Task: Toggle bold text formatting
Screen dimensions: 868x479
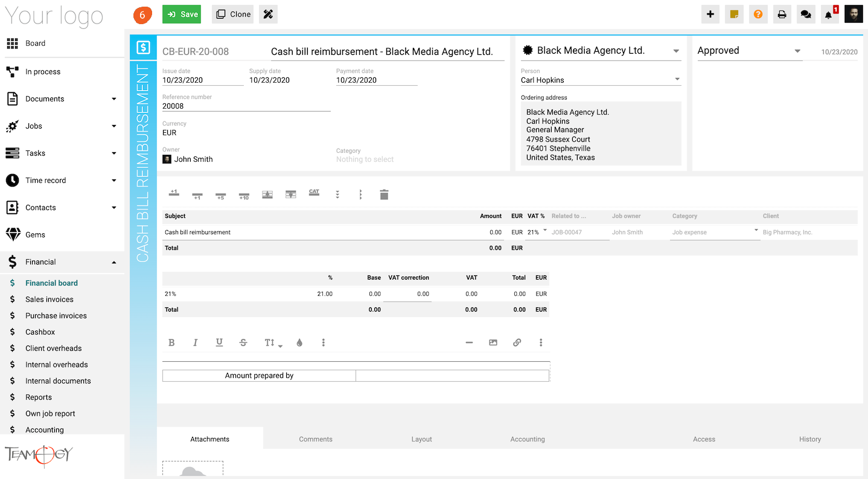Action: pos(171,342)
